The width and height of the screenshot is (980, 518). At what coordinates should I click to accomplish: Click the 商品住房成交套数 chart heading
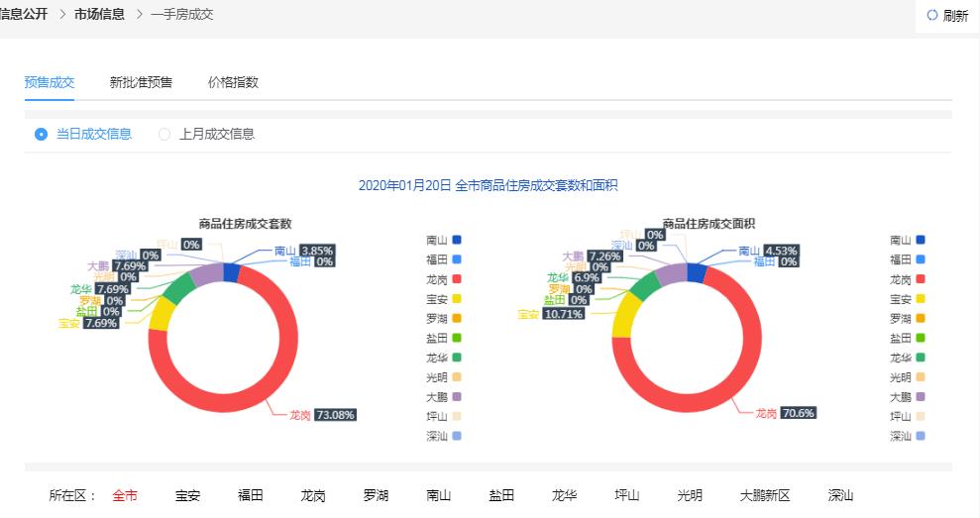click(x=245, y=223)
